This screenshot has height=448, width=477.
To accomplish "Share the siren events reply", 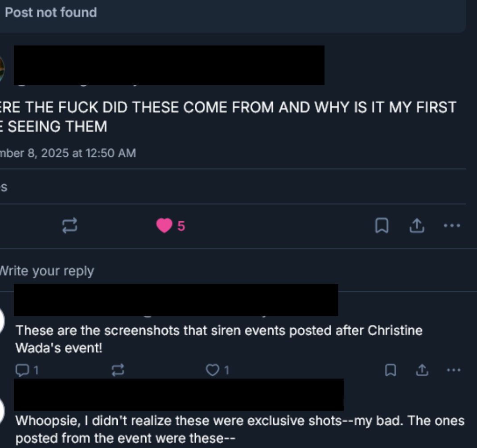I will 422,370.
